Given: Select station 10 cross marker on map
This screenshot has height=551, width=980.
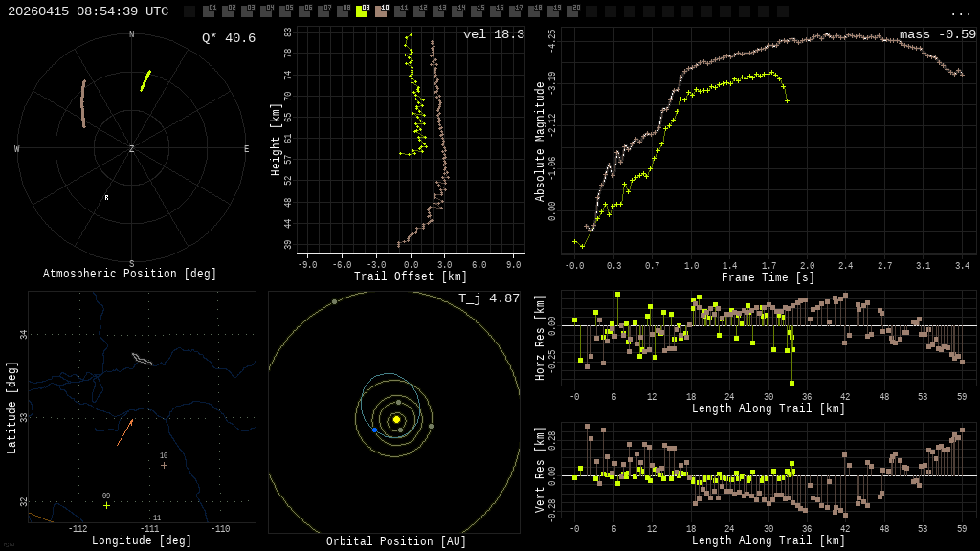Looking at the screenshot, I should click(164, 465).
